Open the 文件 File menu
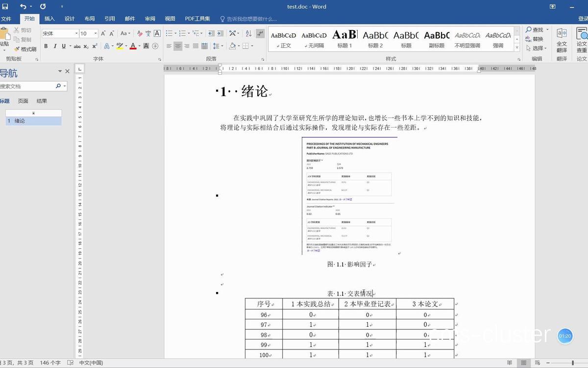Image resolution: width=588 pixels, height=368 pixels. click(x=5, y=19)
